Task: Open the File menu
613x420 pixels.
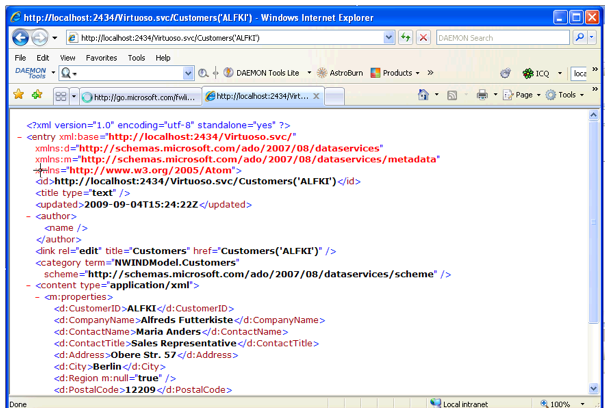Action: click(20, 58)
